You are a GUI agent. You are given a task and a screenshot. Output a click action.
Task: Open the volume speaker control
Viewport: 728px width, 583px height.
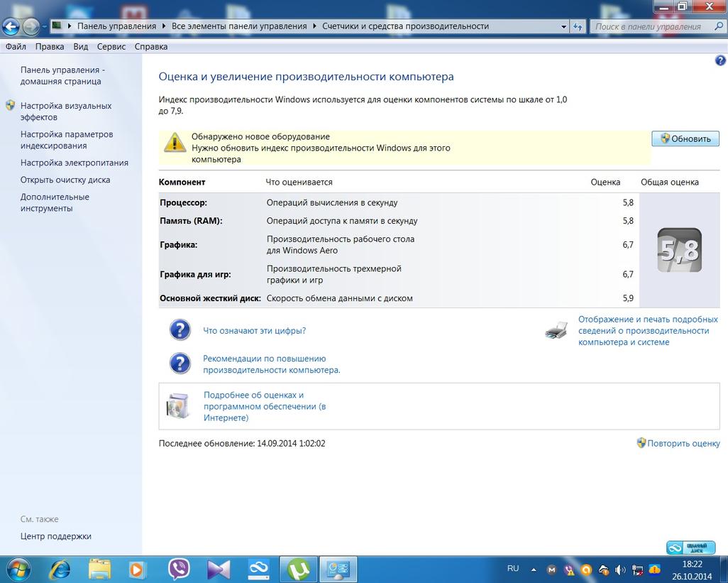click(620, 570)
